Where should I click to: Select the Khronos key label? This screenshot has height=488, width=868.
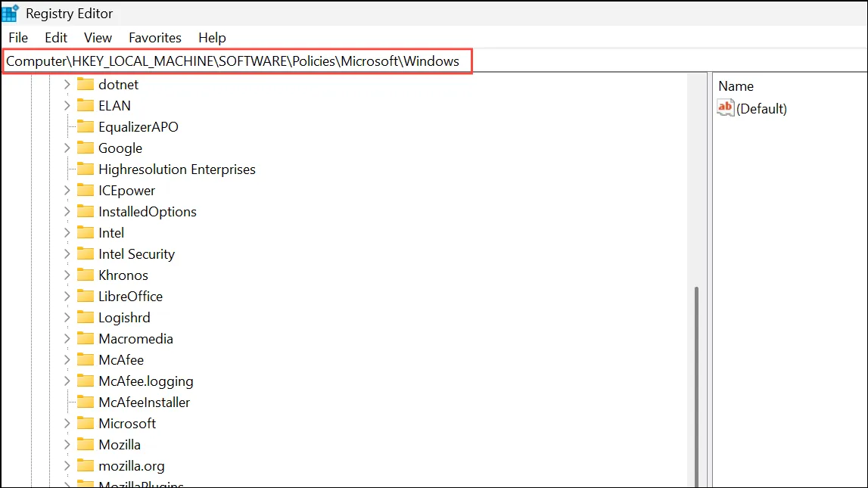point(123,275)
